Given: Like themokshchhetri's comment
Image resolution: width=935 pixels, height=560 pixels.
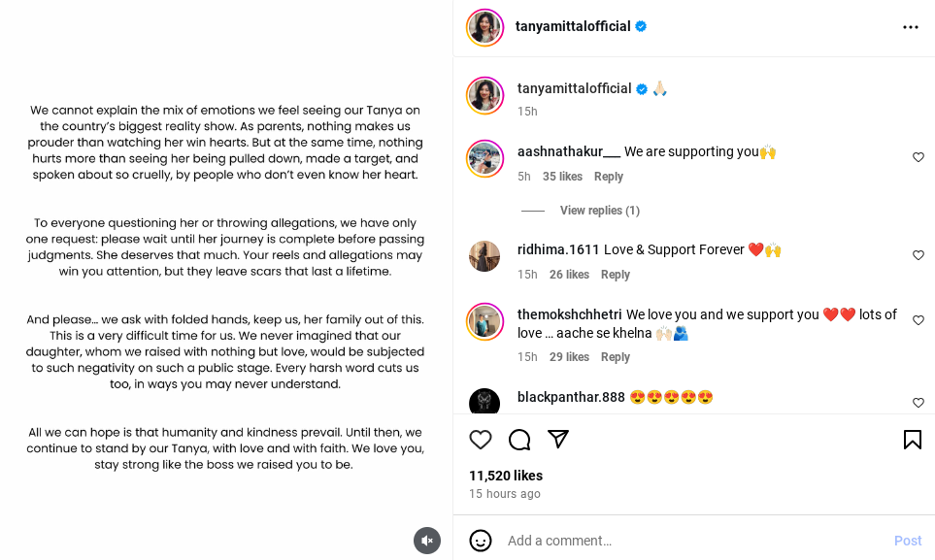Looking at the screenshot, I should (918, 320).
